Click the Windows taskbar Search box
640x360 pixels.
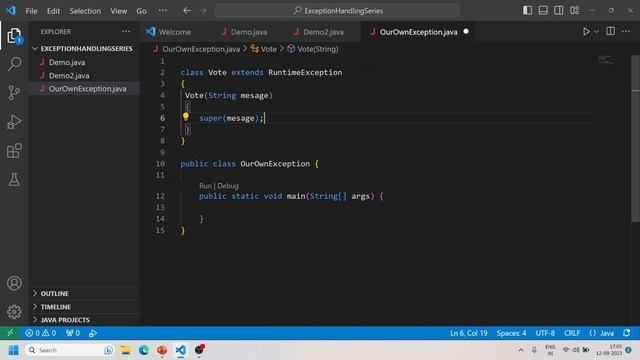(x=69, y=350)
